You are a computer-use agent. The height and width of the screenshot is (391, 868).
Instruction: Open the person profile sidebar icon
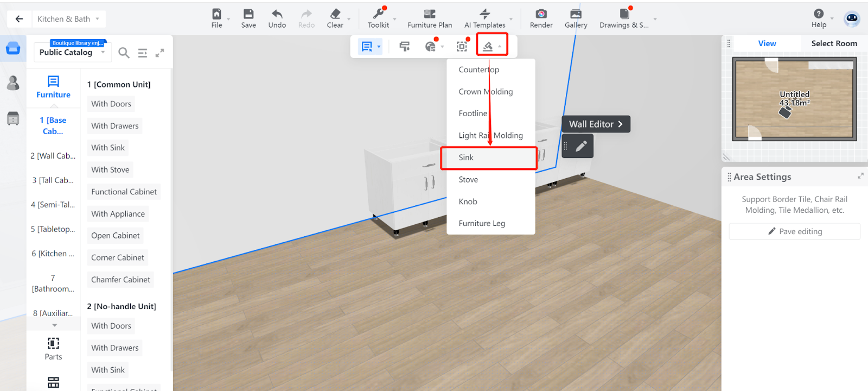[13, 83]
